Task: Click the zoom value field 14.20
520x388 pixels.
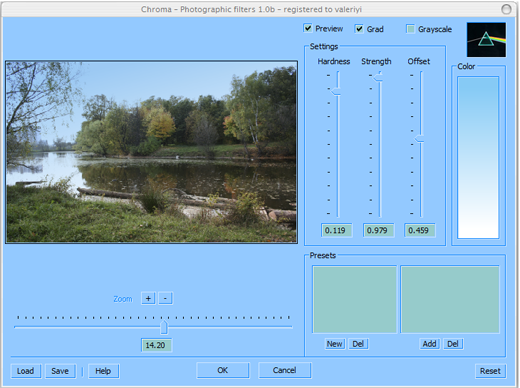Action: 156,345
